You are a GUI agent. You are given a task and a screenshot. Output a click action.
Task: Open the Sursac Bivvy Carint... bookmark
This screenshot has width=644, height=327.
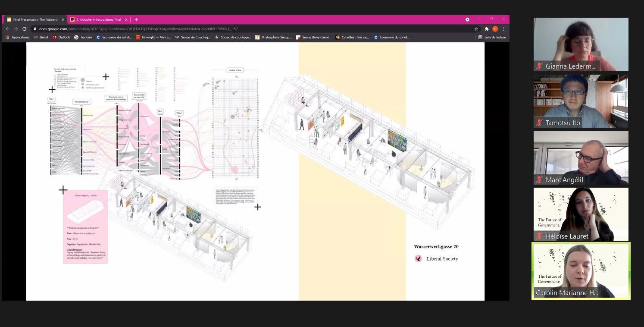(x=313, y=38)
